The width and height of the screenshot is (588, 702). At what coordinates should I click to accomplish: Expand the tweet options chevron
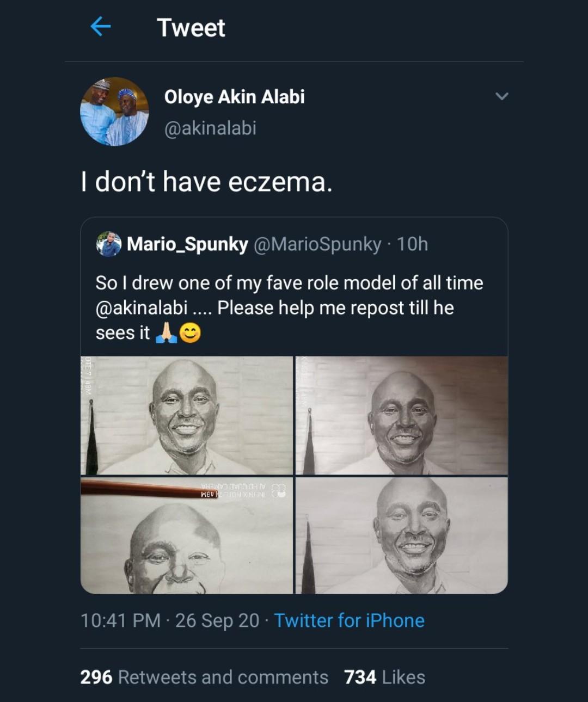pyautogui.click(x=501, y=96)
